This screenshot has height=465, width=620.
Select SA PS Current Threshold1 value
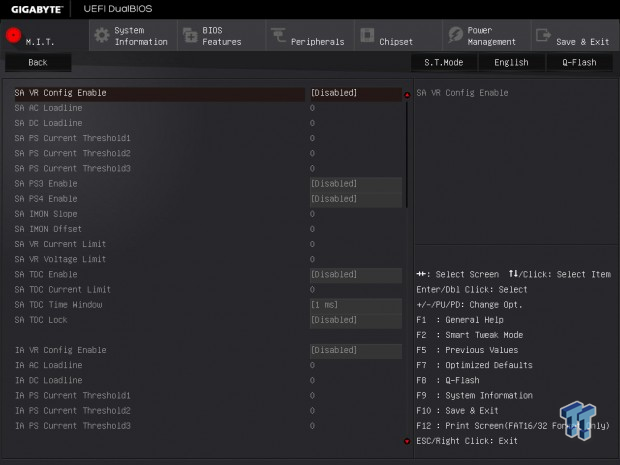[x=312, y=138]
